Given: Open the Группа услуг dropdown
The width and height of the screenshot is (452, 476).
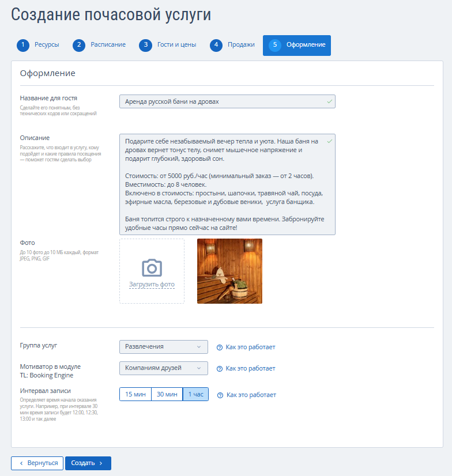Looking at the screenshot, I should click(164, 347).
